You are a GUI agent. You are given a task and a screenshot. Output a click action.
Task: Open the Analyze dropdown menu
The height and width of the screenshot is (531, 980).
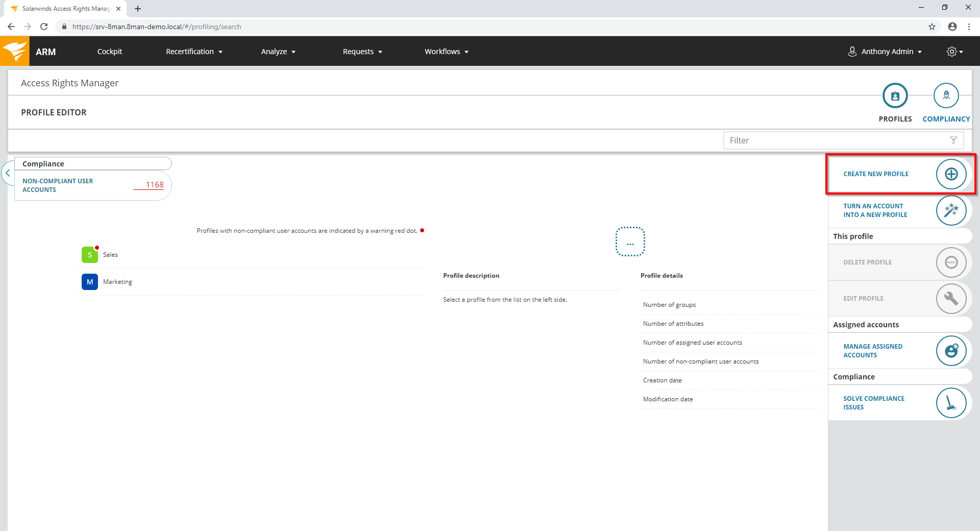278,52
